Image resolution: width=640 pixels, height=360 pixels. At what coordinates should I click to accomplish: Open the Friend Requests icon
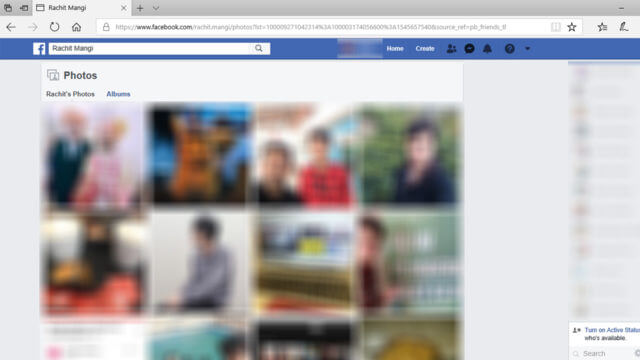click(x=451, y=49)
